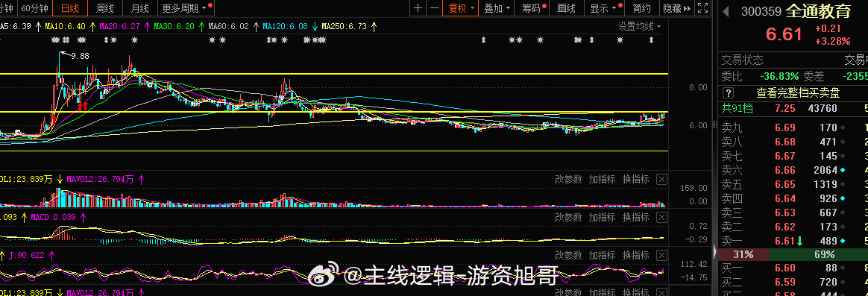Click green down arrow at 卖一 price
Image resolution: width=868 pixels, height=296 pixels.
[x=799, y=241]
